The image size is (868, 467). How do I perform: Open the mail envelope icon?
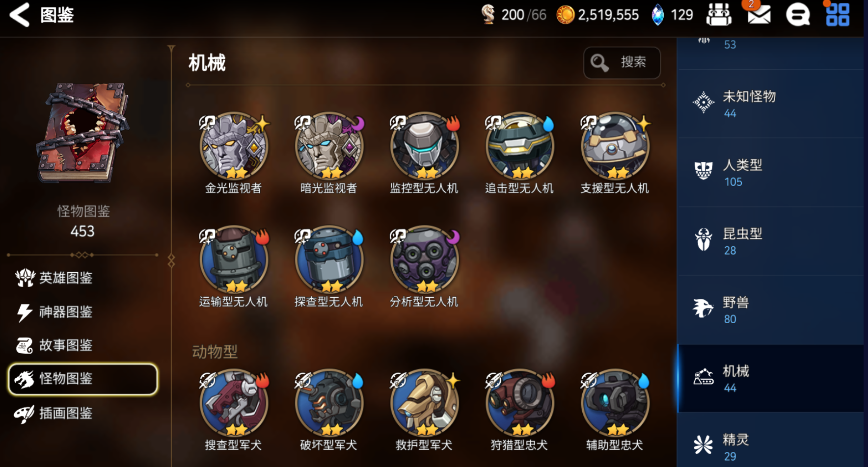(758, 14)
